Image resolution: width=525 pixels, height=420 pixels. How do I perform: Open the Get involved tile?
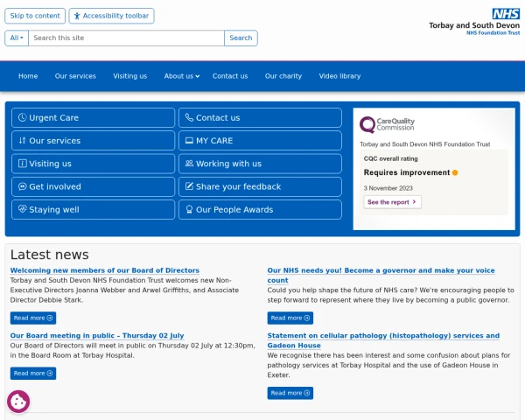93,186
